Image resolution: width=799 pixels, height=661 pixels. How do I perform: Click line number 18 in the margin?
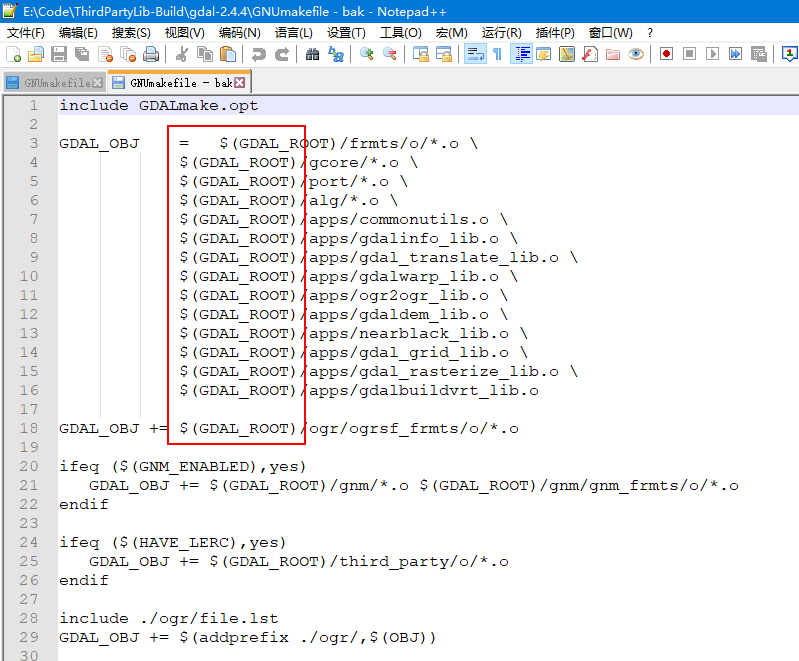(29, 428)
